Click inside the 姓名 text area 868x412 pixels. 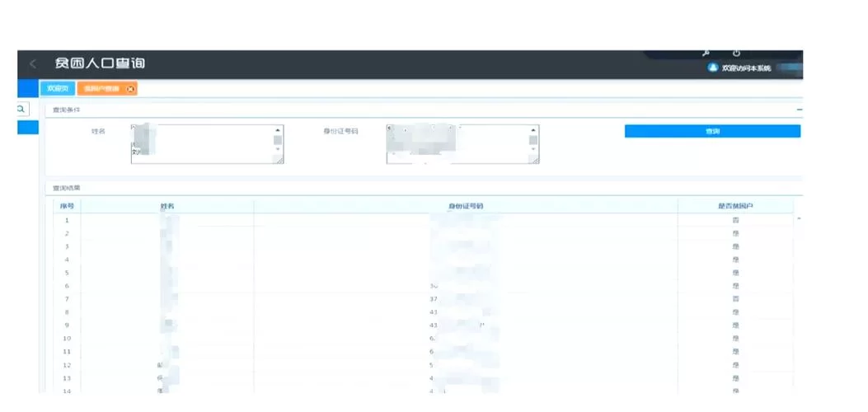click(x=207, y=143)
